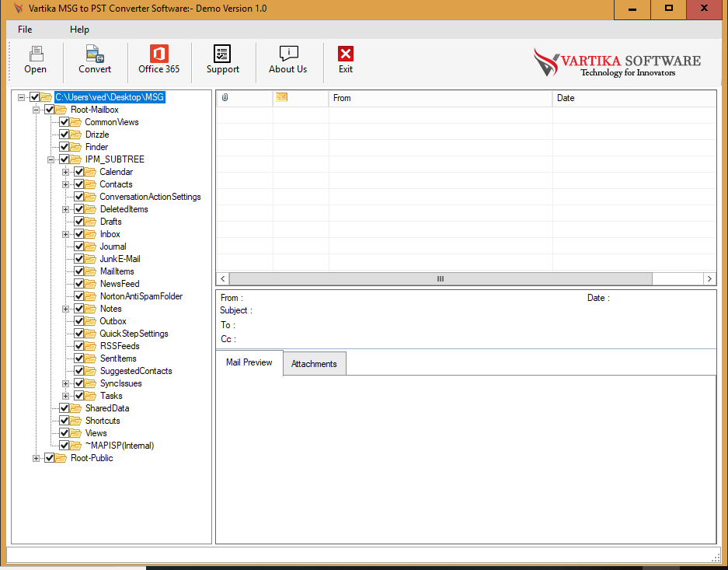Click the envelope column header icon

coord(281,97)
